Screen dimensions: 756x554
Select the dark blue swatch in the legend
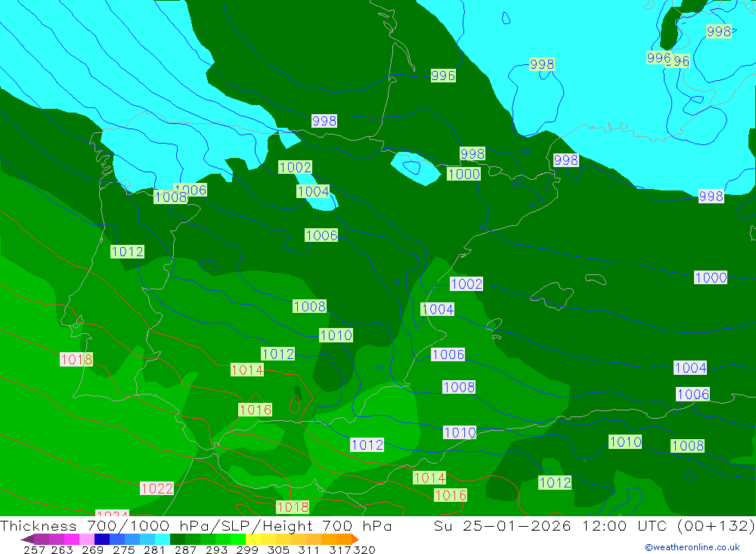[102, 539]
